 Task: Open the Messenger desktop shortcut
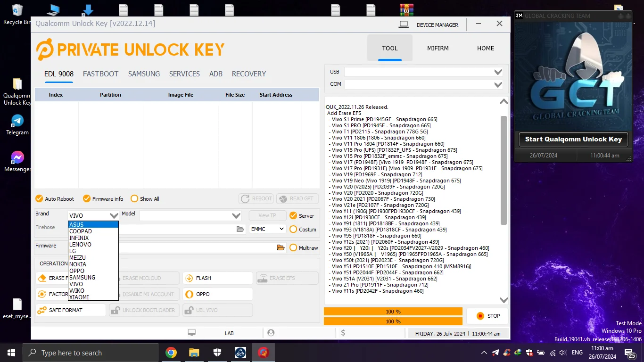(x=17, y=162)
